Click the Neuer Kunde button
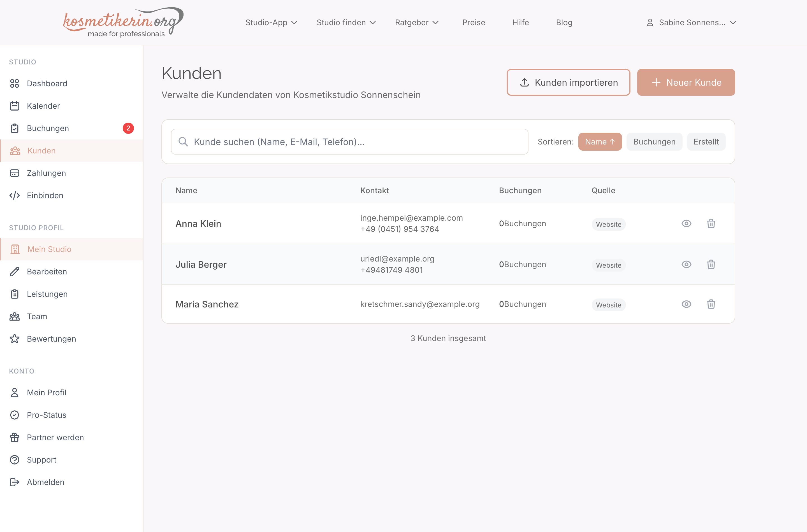The width and height of the screenshot is (807, 532). point(686,82)
